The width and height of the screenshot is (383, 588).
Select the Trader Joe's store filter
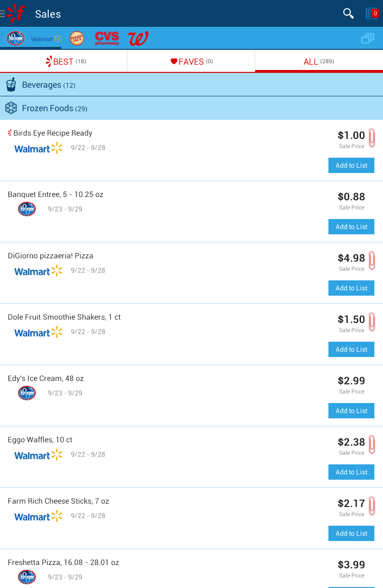77,38
